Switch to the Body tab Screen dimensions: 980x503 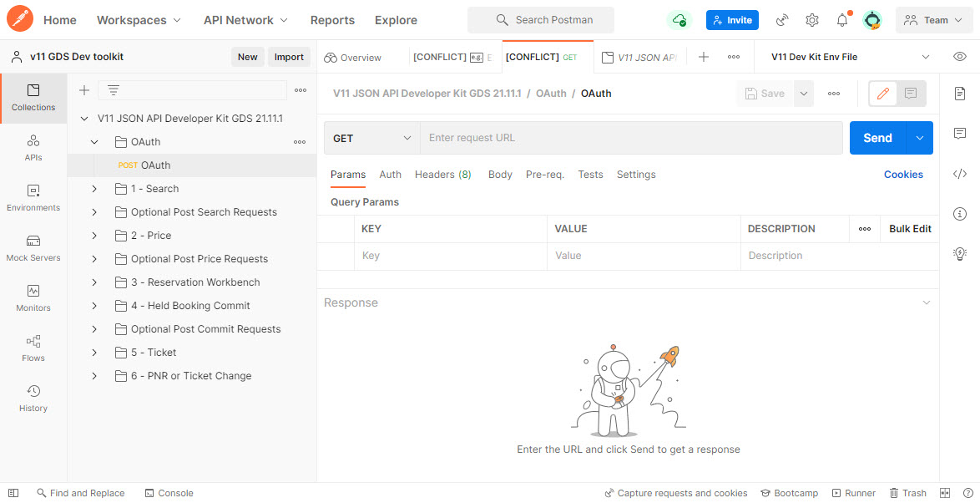tap(500, 175)
